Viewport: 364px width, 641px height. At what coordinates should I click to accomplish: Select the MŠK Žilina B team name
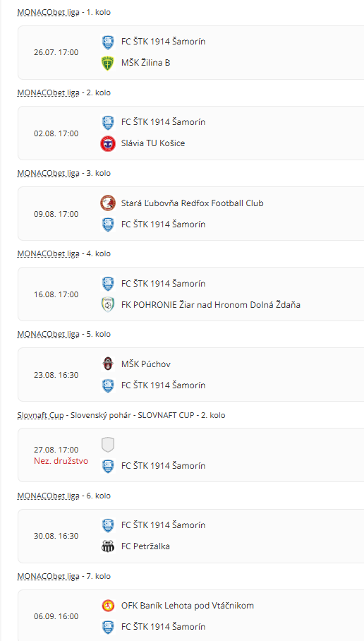146,63
